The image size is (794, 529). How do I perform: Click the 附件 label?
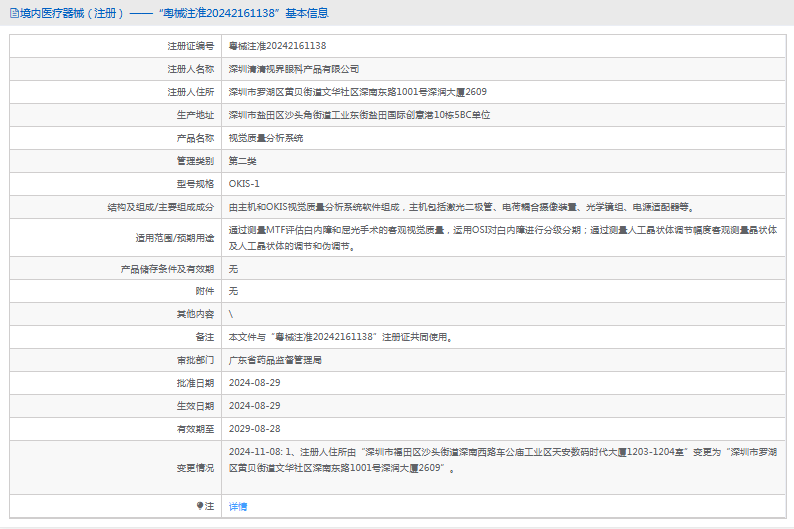(205, 291)
